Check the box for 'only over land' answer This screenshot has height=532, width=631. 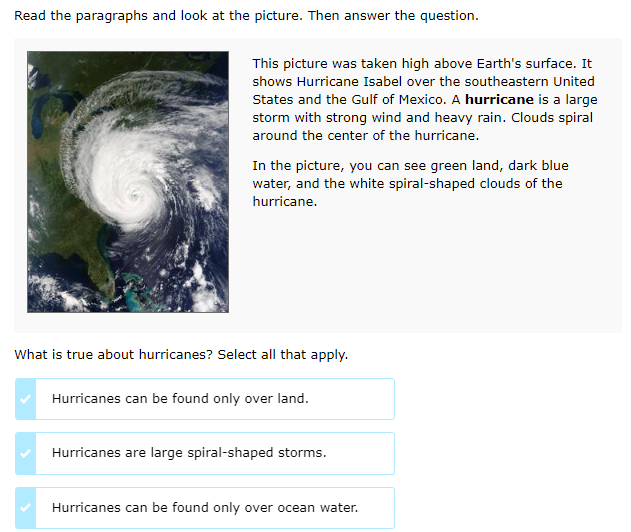[x=27, y=399]
